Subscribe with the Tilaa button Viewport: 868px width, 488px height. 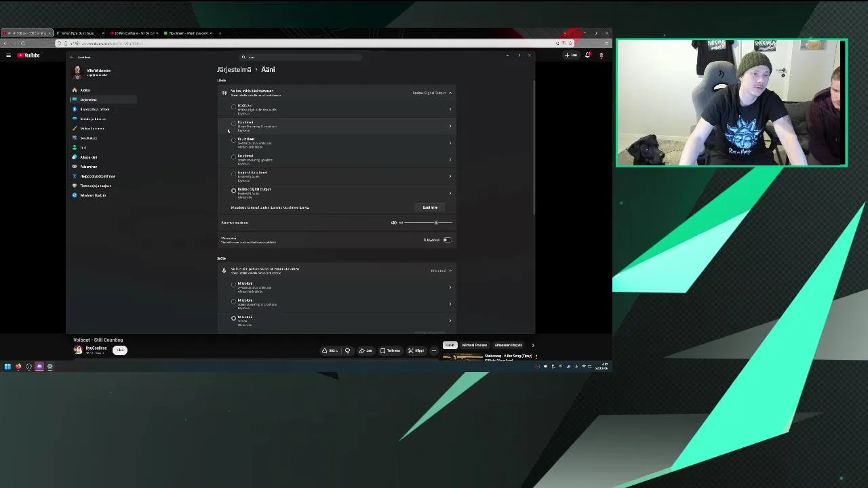click(119, 350)
